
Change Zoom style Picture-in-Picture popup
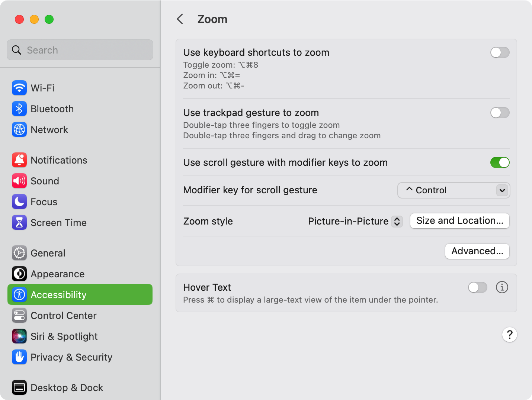[355, 221]
